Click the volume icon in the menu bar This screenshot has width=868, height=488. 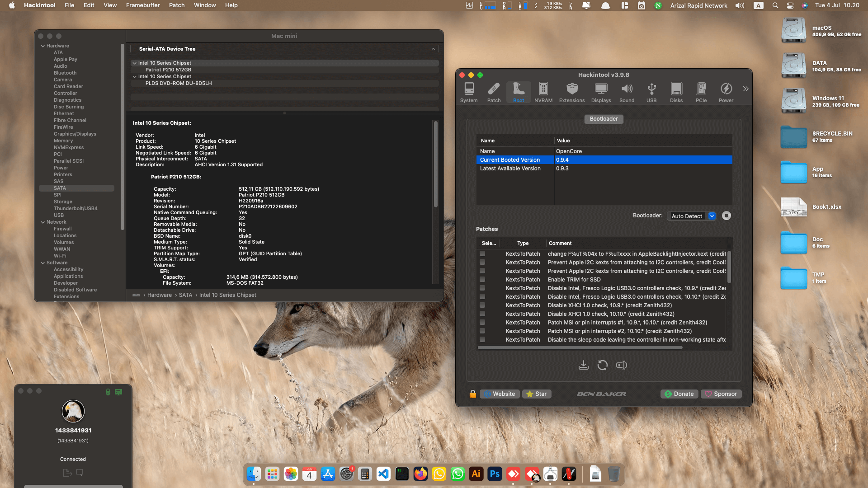coord(740,5)
